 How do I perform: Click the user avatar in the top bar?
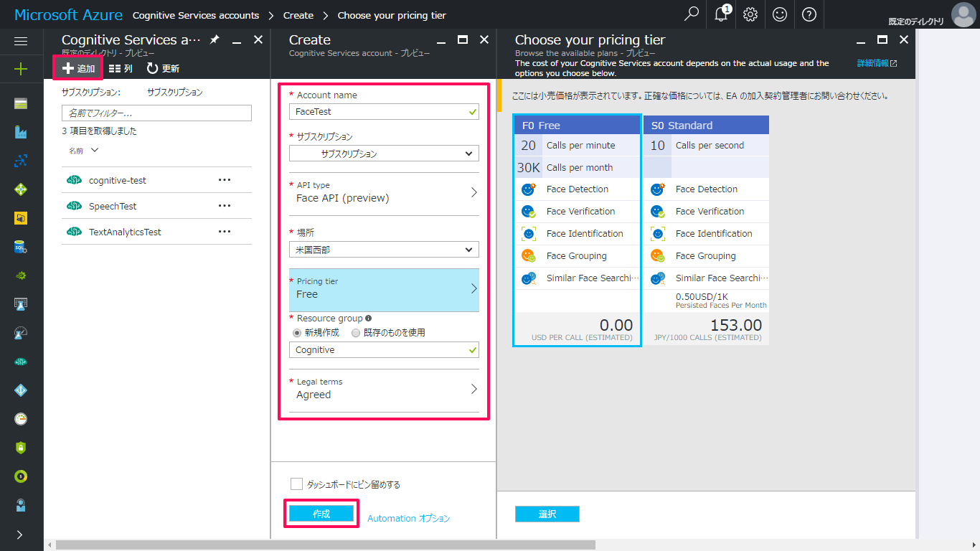[963, 14]
